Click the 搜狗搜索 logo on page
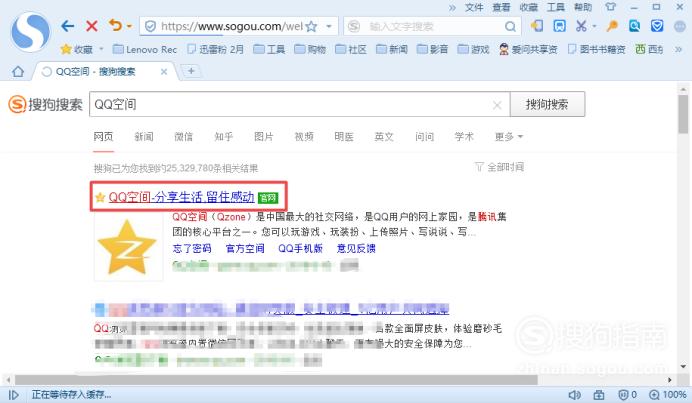Image resolution: width=692 pixels, height=403 pixels. click(45, 105)
